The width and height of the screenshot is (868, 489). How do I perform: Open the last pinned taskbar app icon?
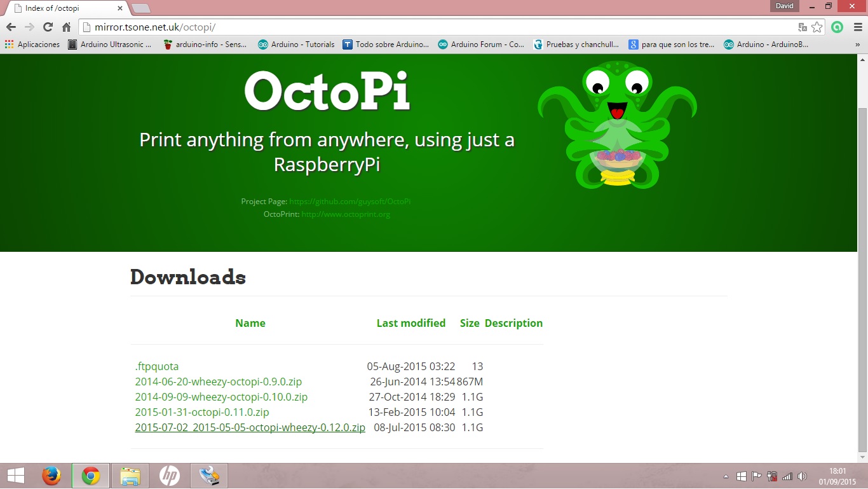(x=209, y=476)
